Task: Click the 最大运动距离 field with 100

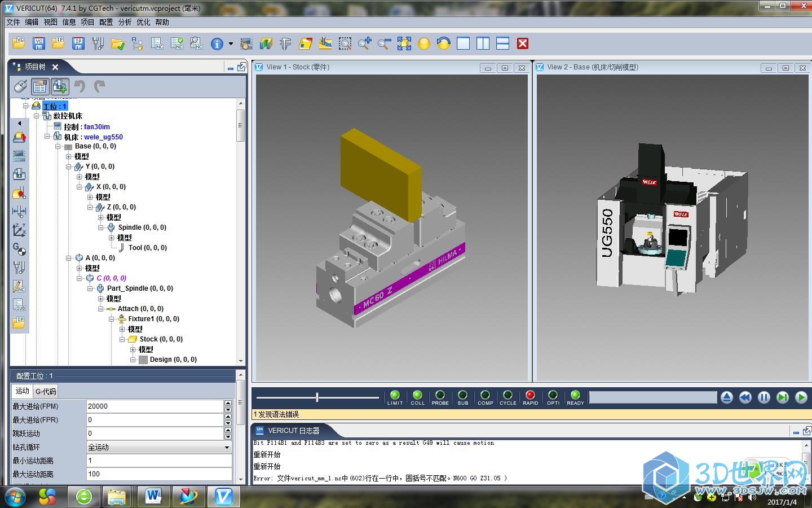Action: (159, 474)
